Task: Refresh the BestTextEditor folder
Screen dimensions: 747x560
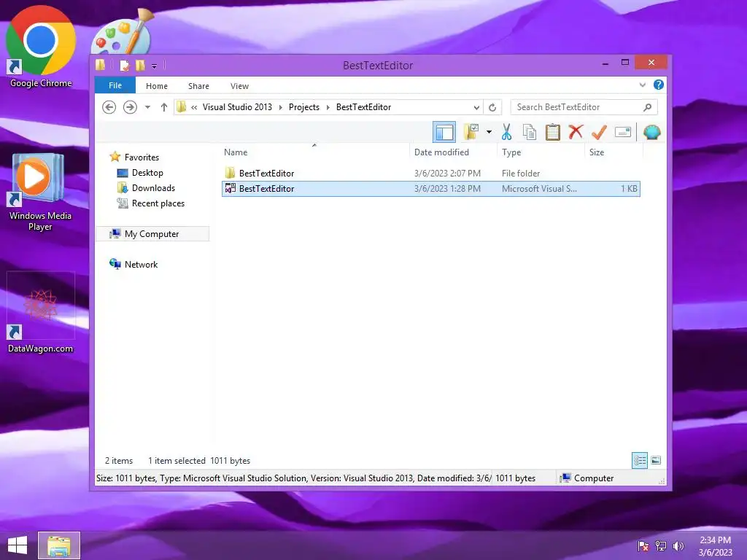Action: (x=492, y=108)
